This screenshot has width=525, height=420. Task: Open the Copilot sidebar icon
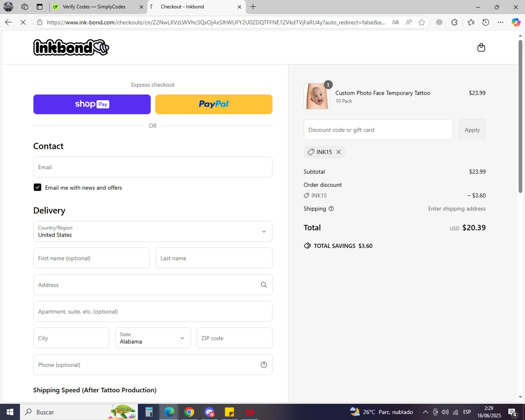click(x=516, y=22)
